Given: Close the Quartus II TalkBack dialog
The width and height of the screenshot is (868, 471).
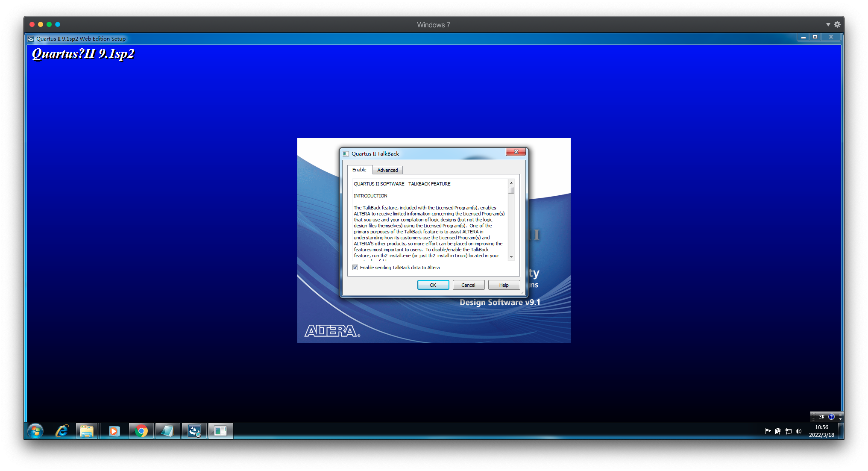Looking at the screenshot, I should [516, 152].
